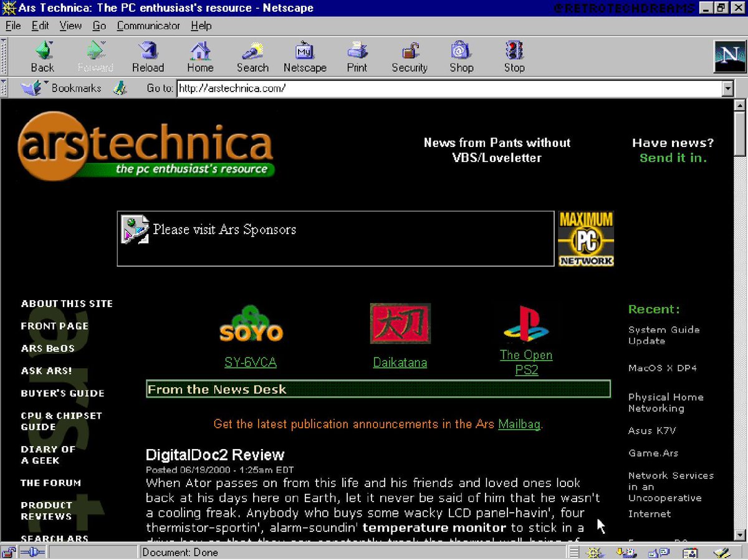This screenshot has height=560, width=748.
Task: Follow the SY-6VCA link
Action: point(251,362)
